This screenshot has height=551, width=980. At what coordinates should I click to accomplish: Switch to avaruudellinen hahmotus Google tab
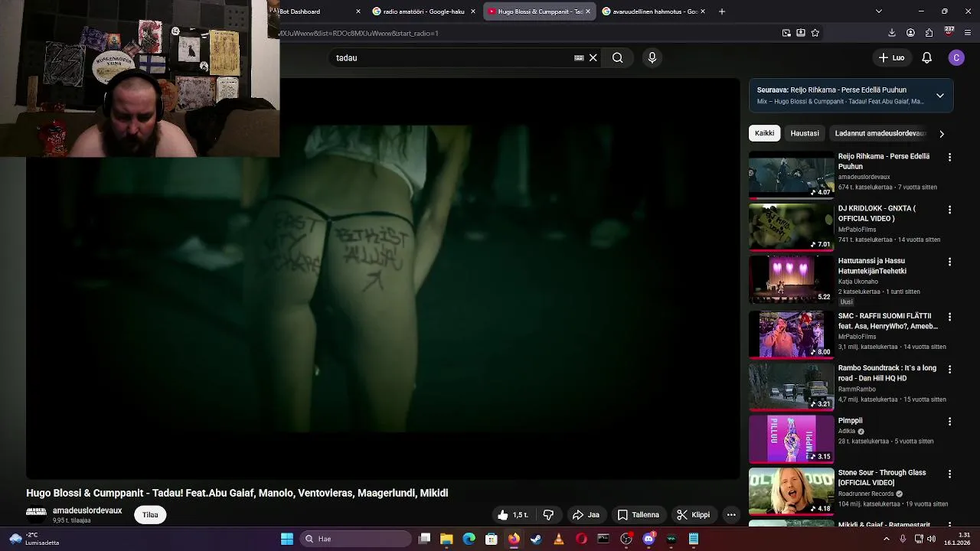(654, 11)
